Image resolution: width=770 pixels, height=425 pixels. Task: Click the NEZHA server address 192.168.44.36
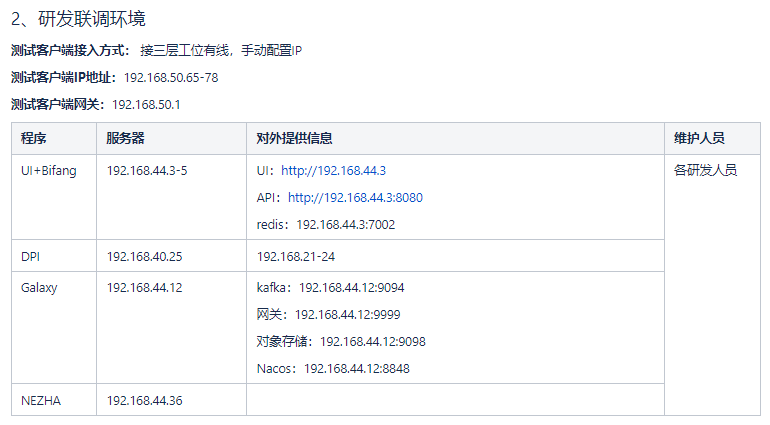click(144, 401)
